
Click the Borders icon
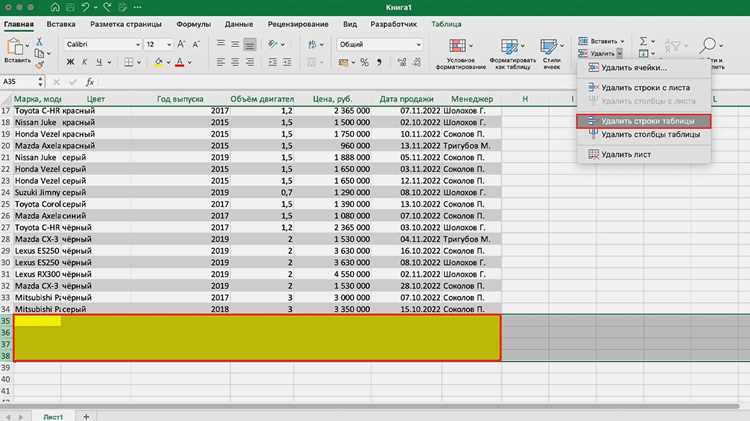[x=129, y=62]
